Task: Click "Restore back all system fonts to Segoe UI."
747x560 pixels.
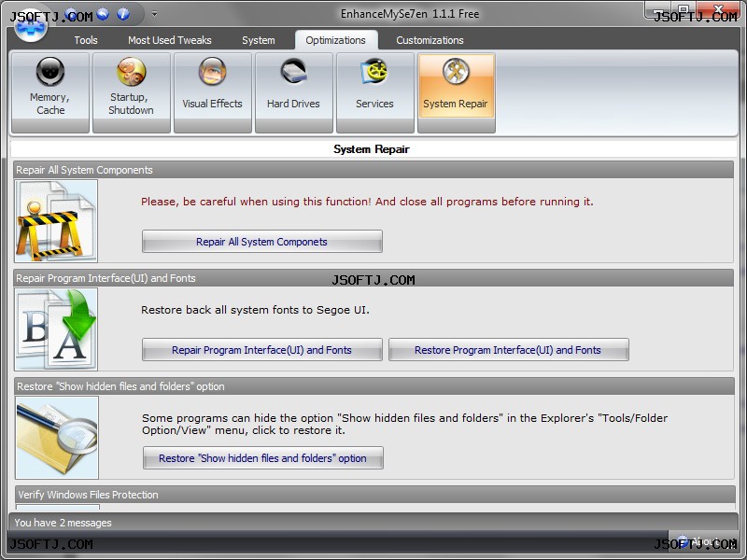Action: pyautogui.click(x=255, y=310)
